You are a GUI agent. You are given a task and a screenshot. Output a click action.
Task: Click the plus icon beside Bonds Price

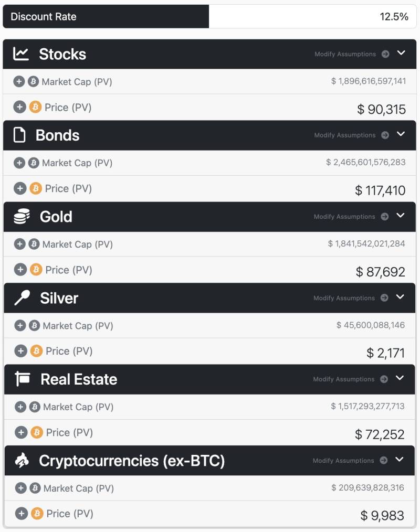coord(20,189)
